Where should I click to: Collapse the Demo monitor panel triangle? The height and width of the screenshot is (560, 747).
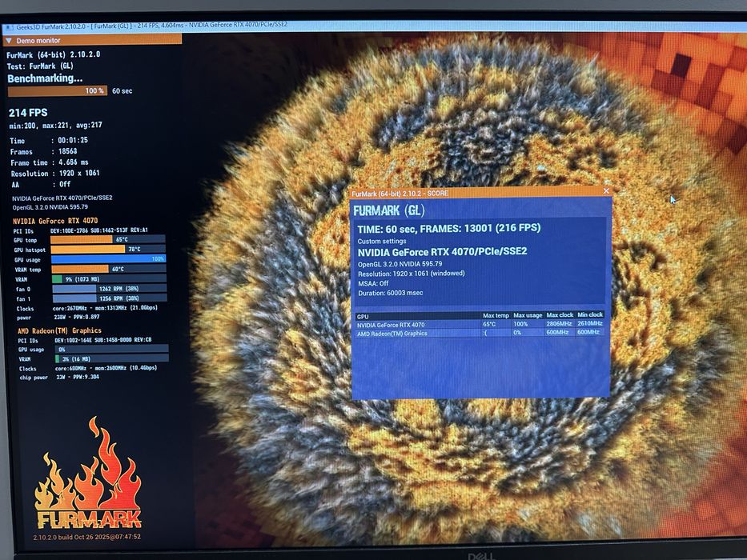(9, 41)
